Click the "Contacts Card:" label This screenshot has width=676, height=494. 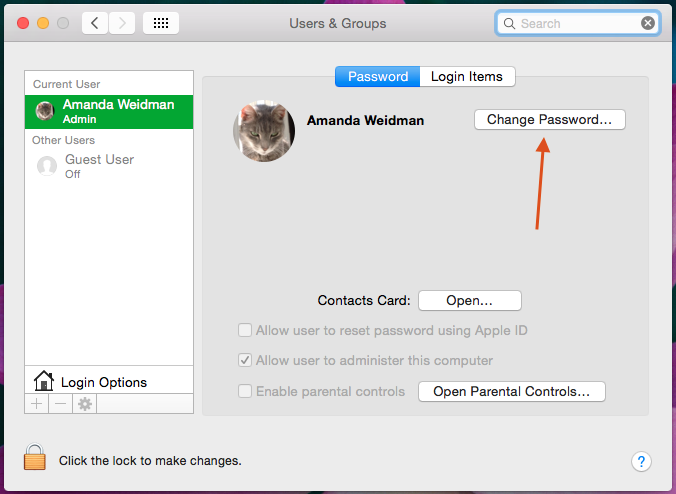click(364, 300)
